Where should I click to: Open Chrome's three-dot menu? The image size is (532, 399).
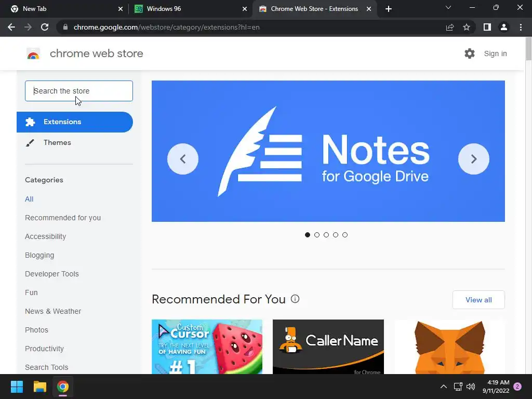521,27
